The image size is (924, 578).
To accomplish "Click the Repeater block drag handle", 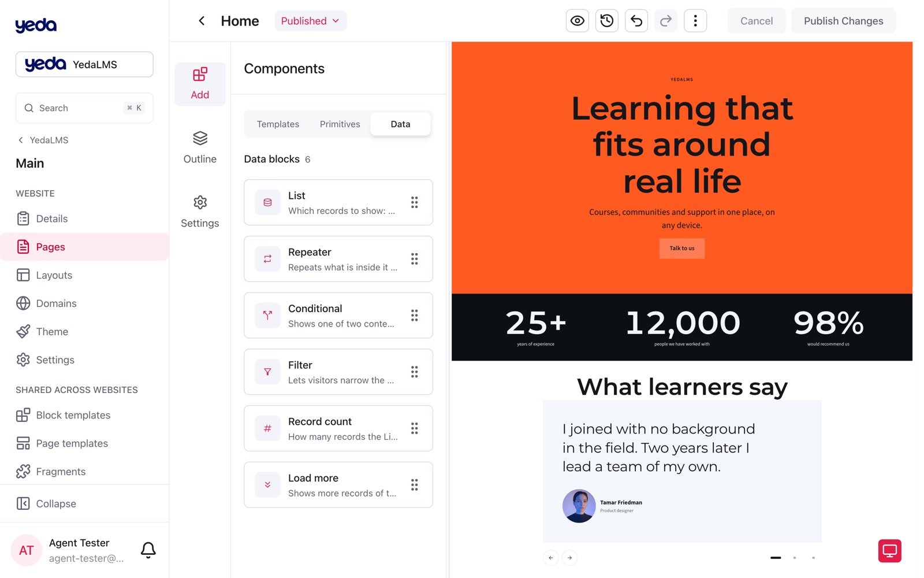I will 415,259.
